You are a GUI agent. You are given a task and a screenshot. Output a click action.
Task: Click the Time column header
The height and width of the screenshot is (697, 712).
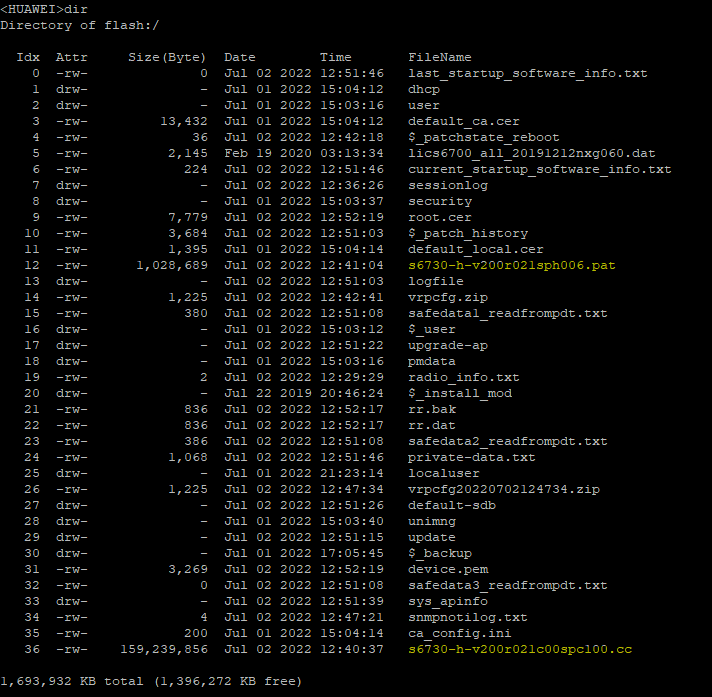(x=336, y=57)
